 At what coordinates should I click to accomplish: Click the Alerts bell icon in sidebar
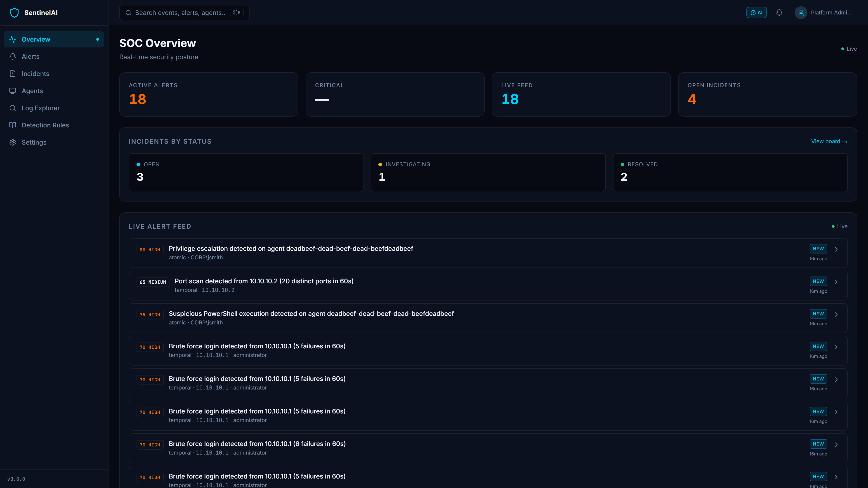(13, 56)
